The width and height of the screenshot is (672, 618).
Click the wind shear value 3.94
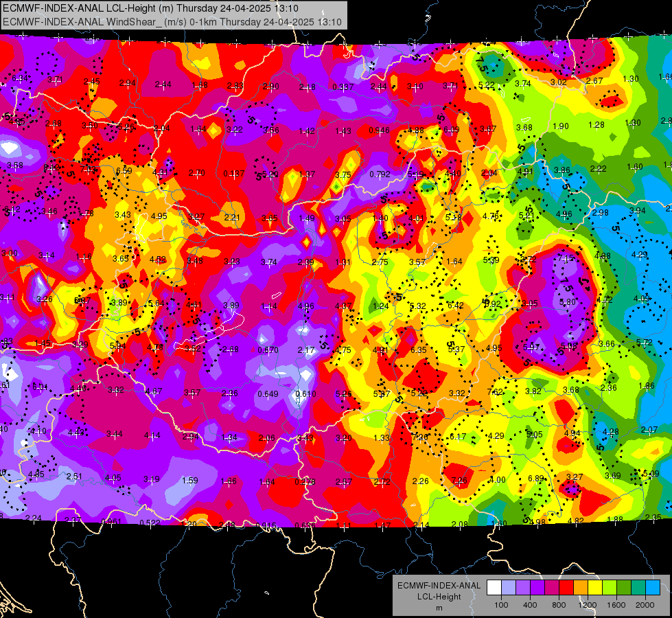click(637, 210)
